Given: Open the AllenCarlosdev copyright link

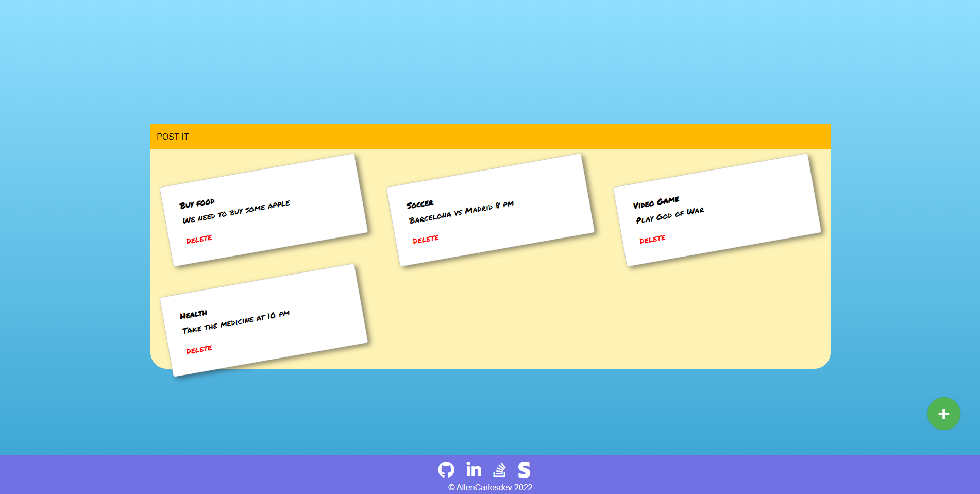Looking at the screenshot, I should point(490,487).
